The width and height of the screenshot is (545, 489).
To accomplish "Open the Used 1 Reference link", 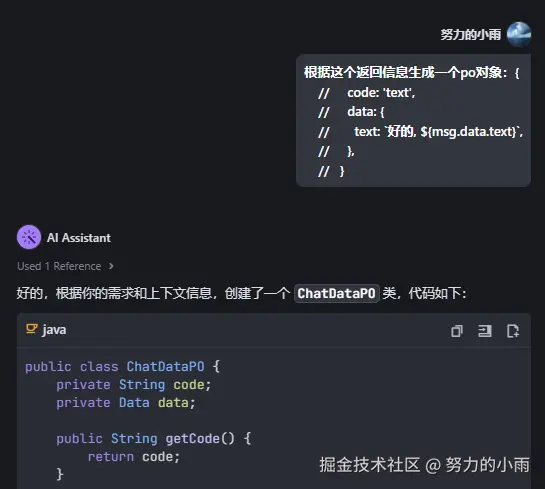I will click(x=59, y=266).
